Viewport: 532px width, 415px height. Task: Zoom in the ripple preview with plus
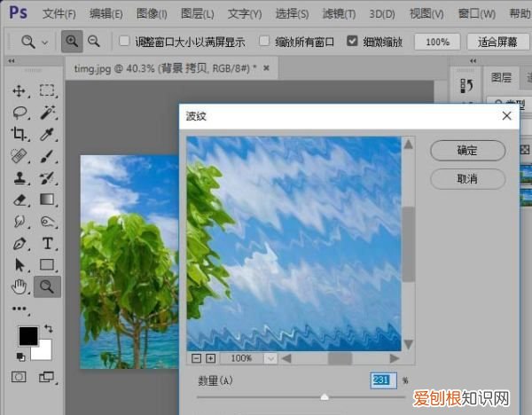[210, 358]
